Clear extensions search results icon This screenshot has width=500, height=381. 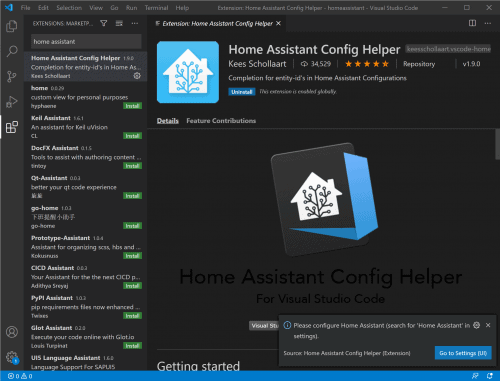119,23
